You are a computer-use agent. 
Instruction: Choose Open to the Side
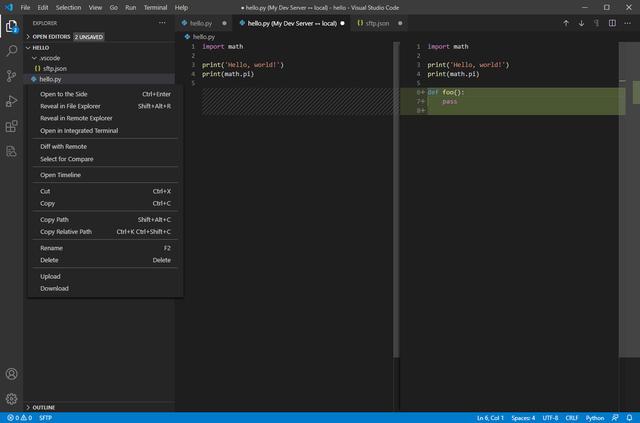coord(105,94)
